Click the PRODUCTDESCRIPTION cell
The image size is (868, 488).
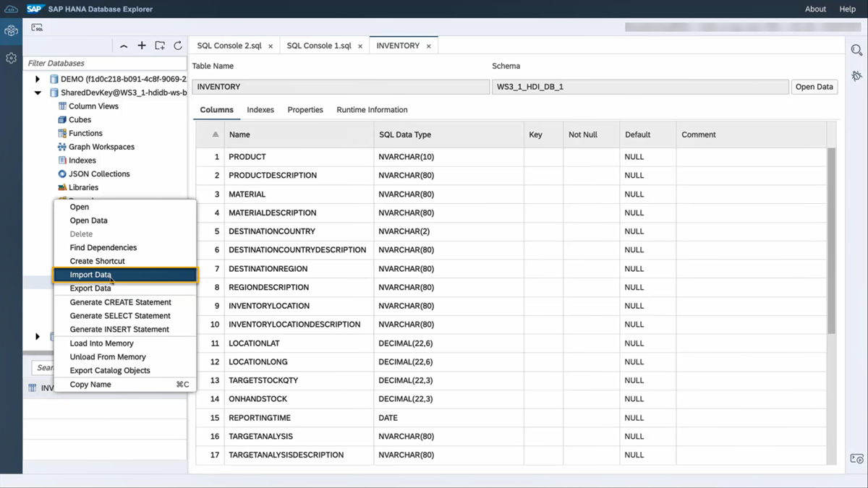point(299,176)
